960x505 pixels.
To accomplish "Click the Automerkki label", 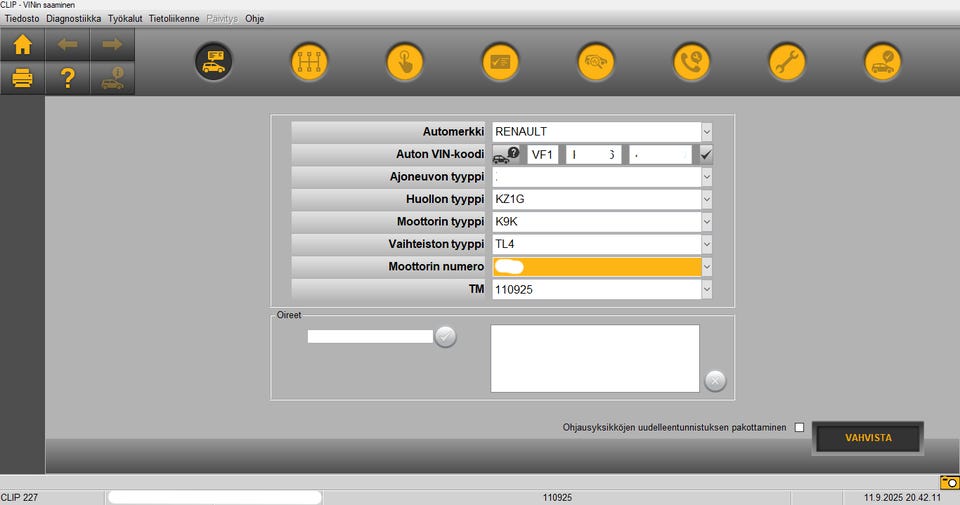I will pyautogui.click(x=453, y=132).
